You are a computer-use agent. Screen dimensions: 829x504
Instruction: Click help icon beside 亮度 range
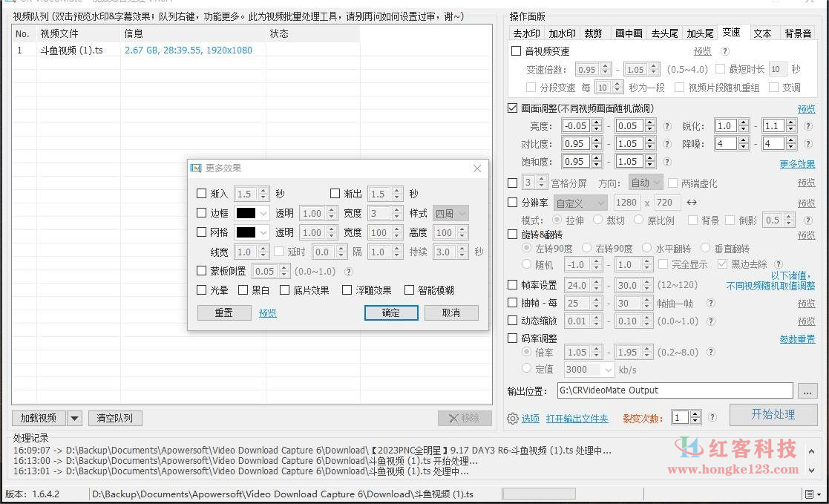(667, 126)
